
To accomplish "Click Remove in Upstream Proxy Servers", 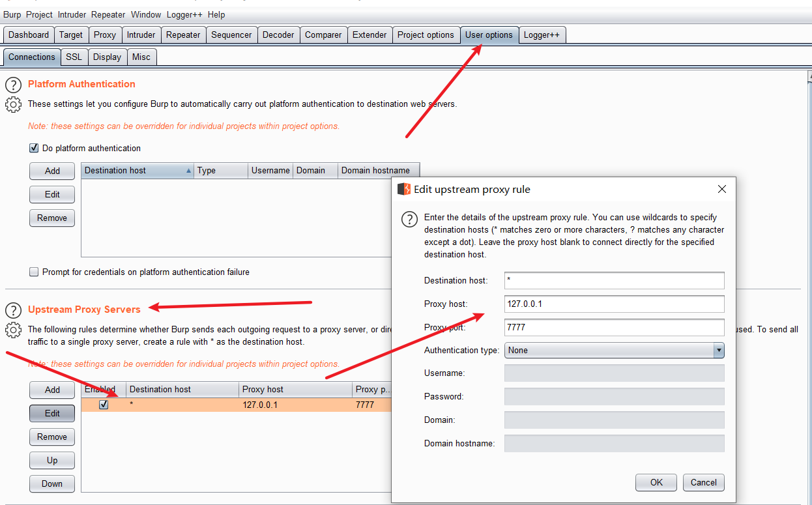I will click(x=52, y=437).
